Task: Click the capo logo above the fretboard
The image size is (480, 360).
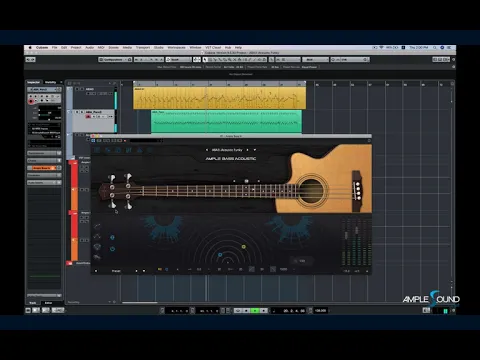Action: coord(246,181)
